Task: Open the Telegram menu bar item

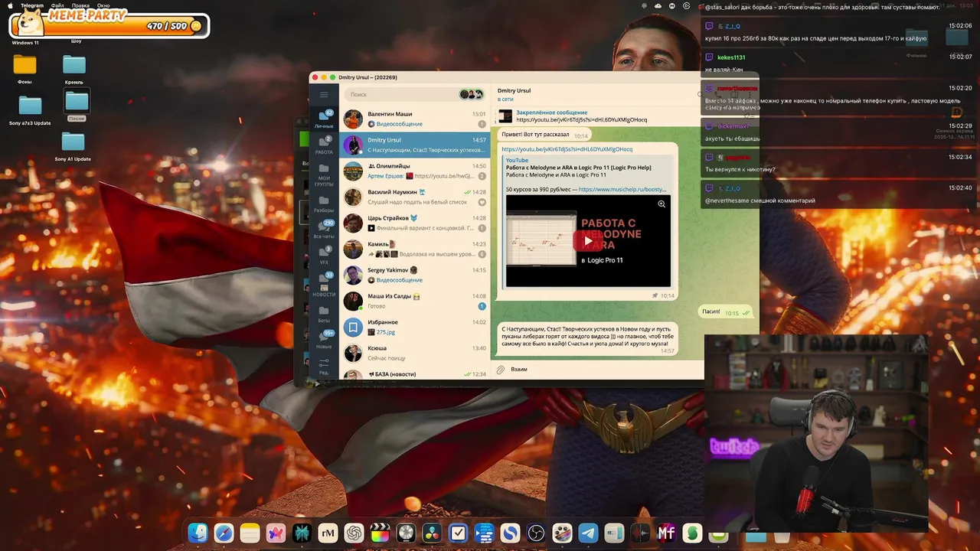Action: coord(32,5)
